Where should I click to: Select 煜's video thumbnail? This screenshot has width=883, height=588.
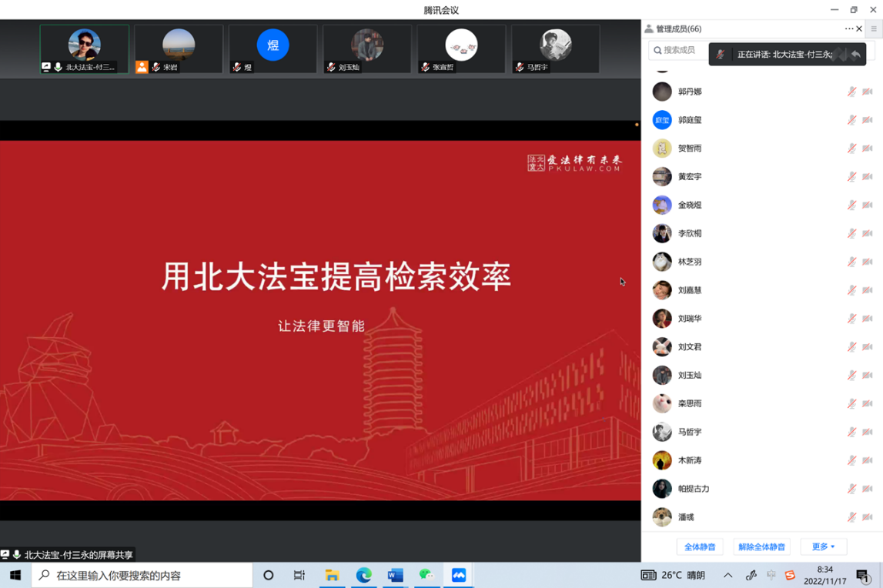(x=273, y=49)
